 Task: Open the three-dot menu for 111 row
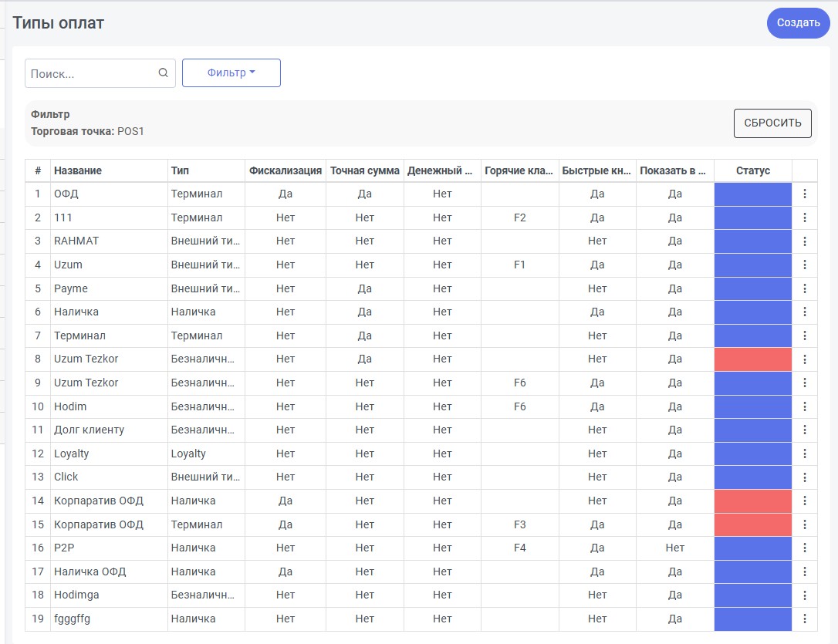(804, 217)
